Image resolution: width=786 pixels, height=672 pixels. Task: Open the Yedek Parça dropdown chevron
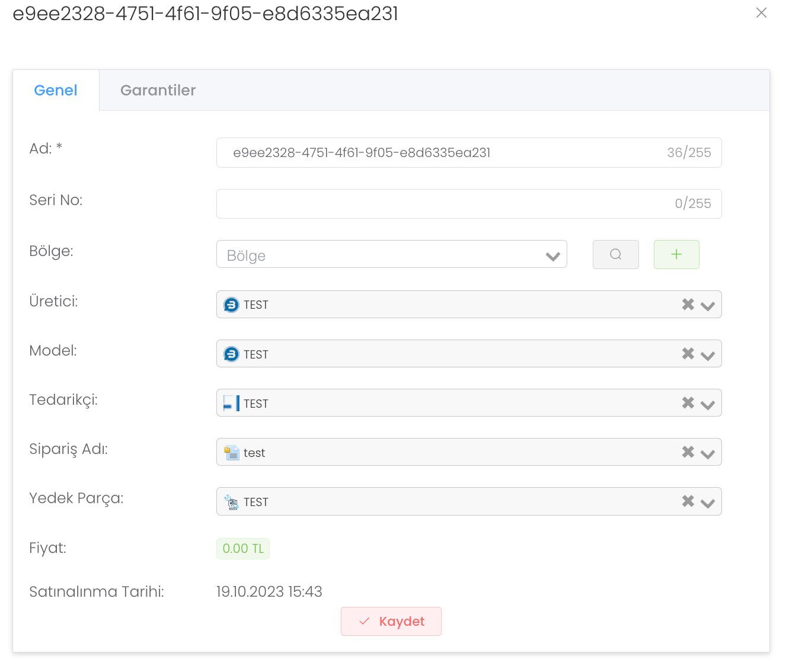pos(707,503)
